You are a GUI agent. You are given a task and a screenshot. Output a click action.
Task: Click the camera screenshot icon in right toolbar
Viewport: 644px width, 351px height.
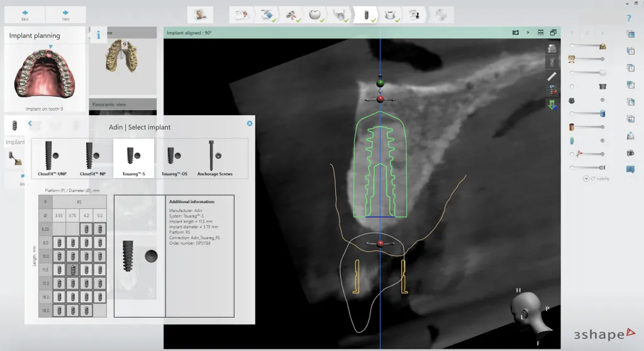pos(631,153)
